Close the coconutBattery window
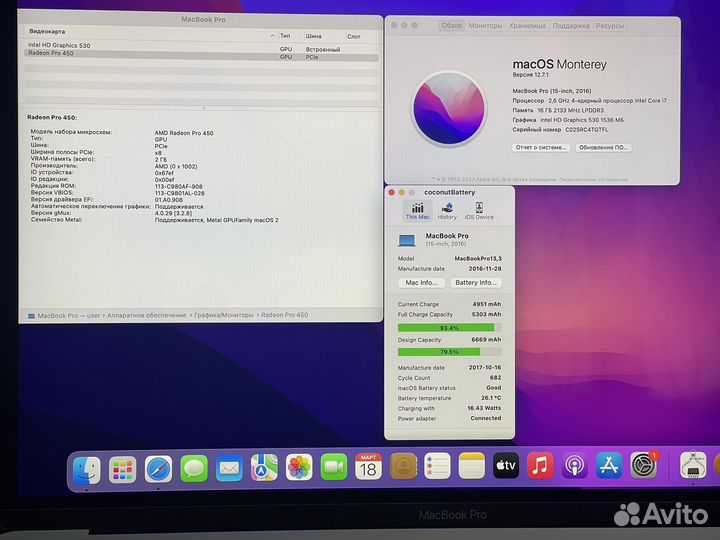The width and height of the screenshot is (720, 540). click(392, 192)
